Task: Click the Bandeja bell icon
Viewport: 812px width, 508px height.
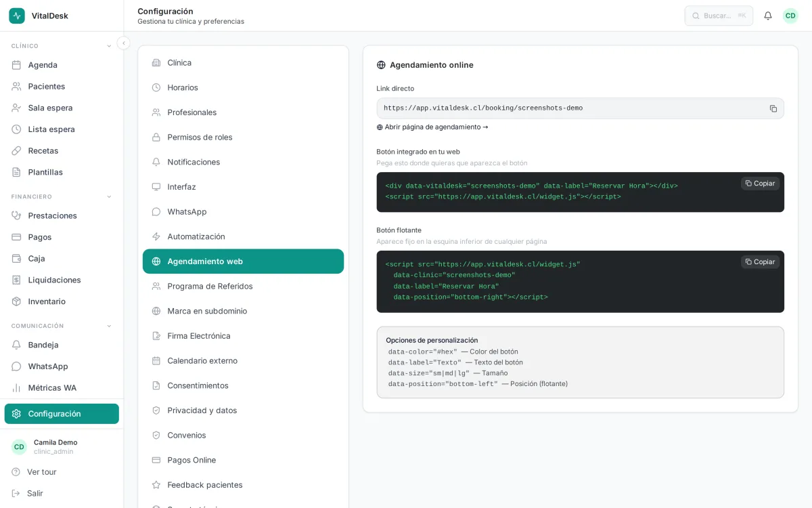Action: point(16,345)
